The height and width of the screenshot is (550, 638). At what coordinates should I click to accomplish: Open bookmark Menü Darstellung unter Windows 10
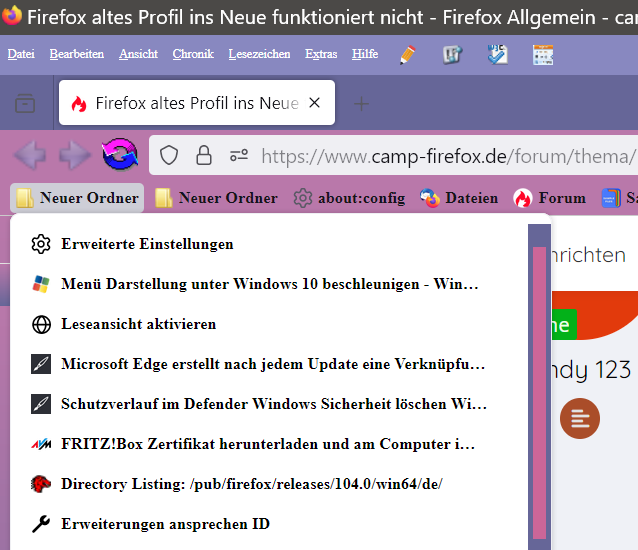[269, 284]
